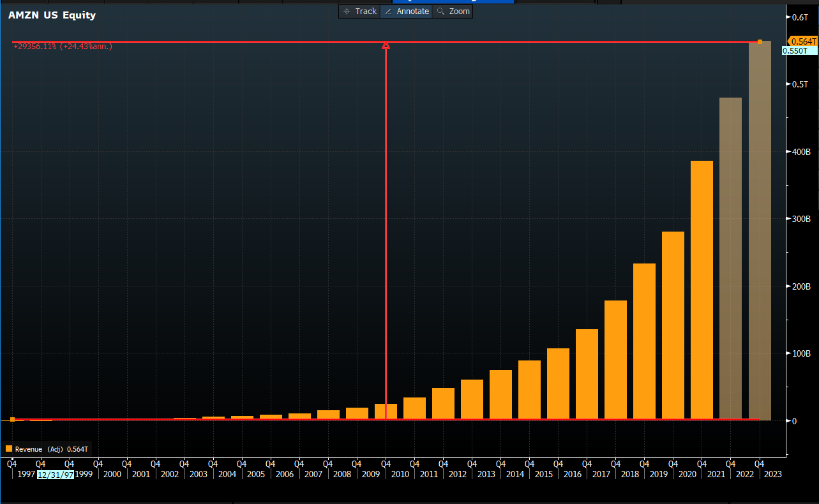
Task: Click the annotation start marker at Q4 1997
Action: click(12, 419)
